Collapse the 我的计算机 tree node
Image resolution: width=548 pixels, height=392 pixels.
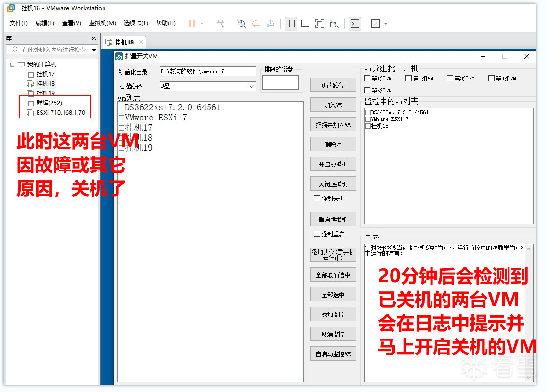coord(12,64)
